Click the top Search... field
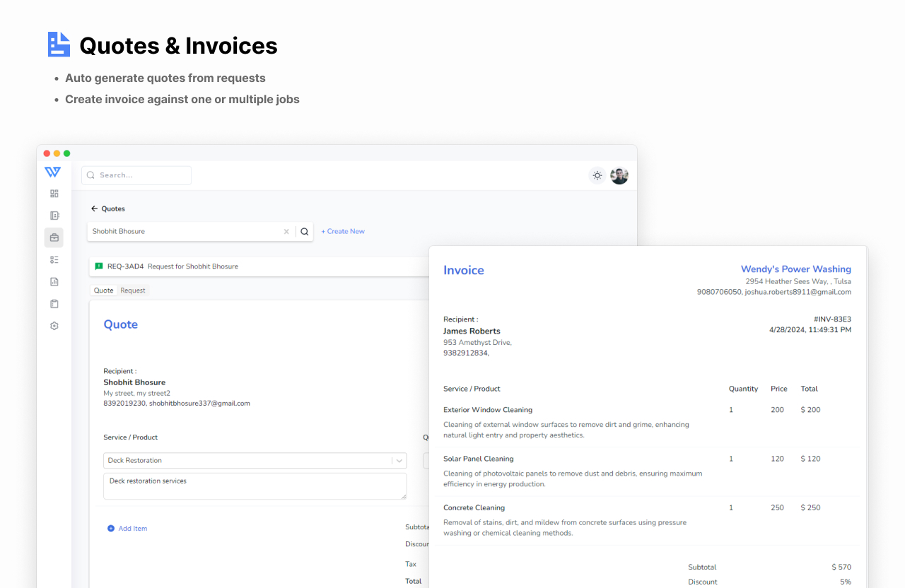The width and height of the screenshot is (905, 588). coord(136,175)
